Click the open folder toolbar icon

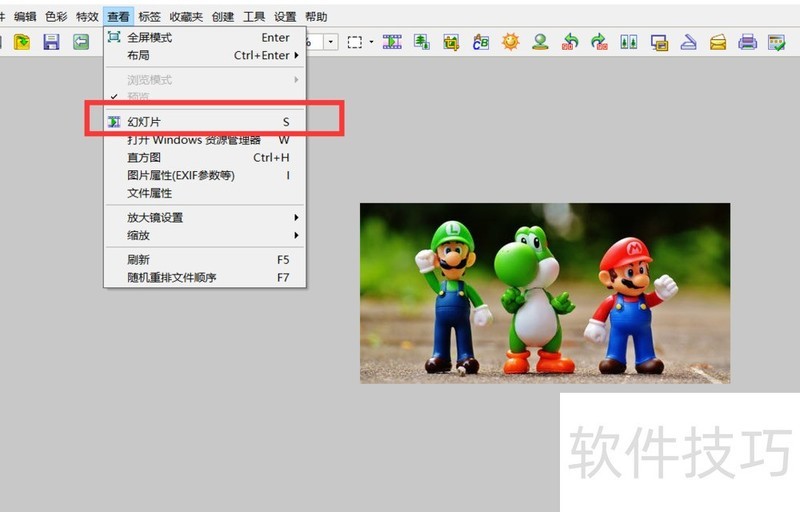[21, 42]
